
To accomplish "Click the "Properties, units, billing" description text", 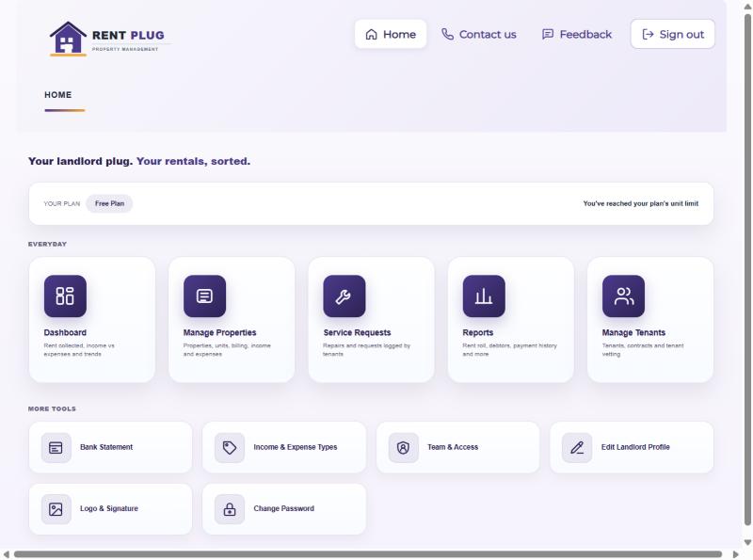I will (227, 349).
